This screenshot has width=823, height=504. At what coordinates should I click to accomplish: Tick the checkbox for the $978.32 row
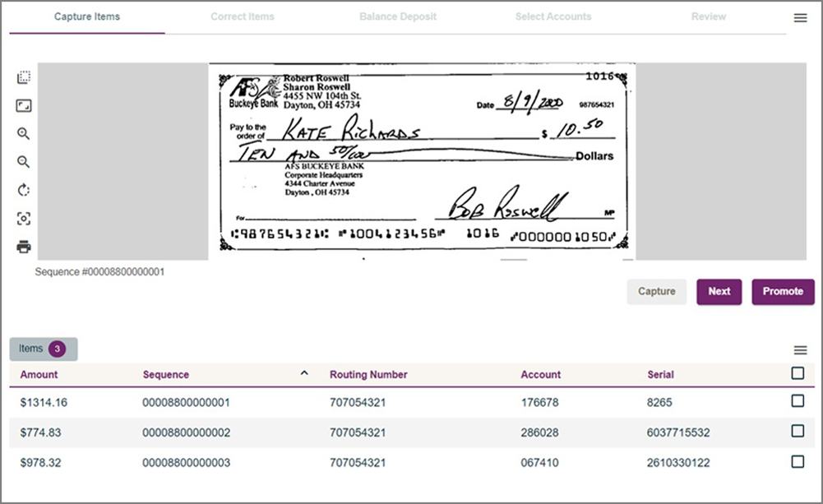click(797, 462)
